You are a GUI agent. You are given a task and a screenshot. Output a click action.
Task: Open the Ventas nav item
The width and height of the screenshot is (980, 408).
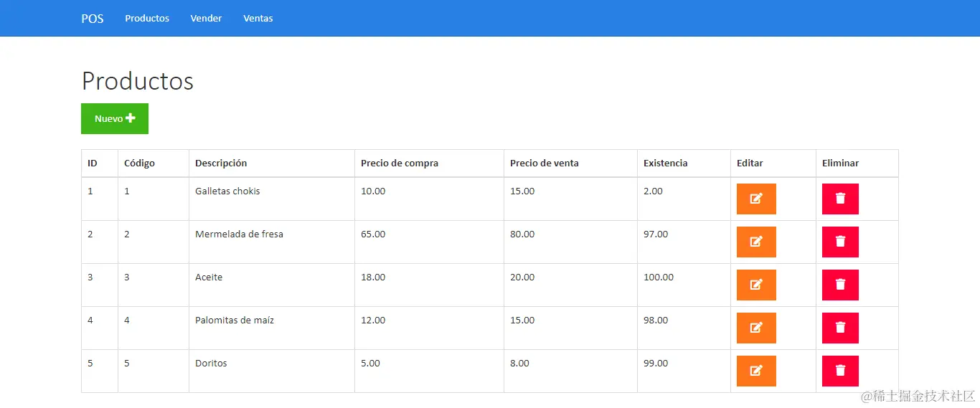[x=258, y=19]
